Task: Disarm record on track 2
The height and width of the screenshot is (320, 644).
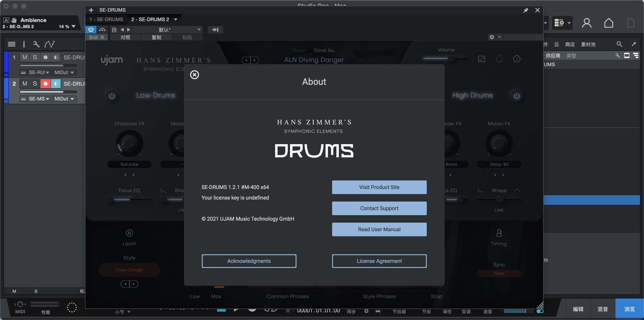Action: (45, 84)
